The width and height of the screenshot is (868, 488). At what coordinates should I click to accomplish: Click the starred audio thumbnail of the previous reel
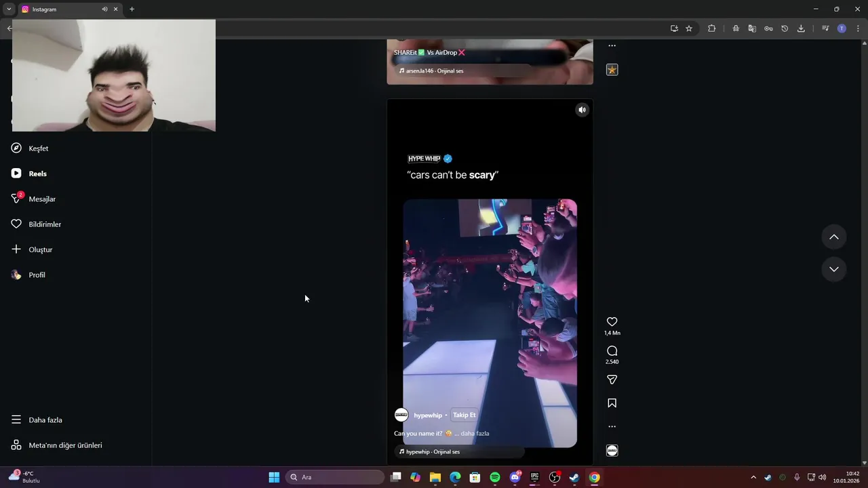coord(612,70)
